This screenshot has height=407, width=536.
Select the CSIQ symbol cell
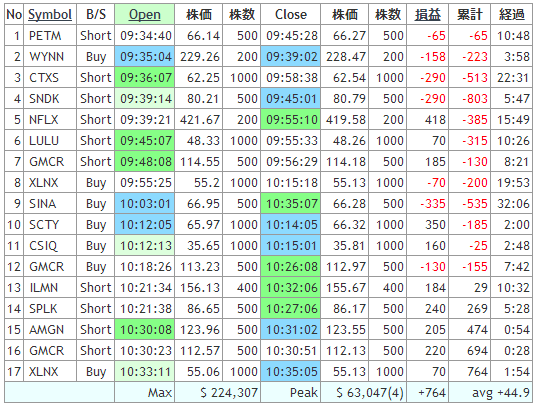pos(50,246)
